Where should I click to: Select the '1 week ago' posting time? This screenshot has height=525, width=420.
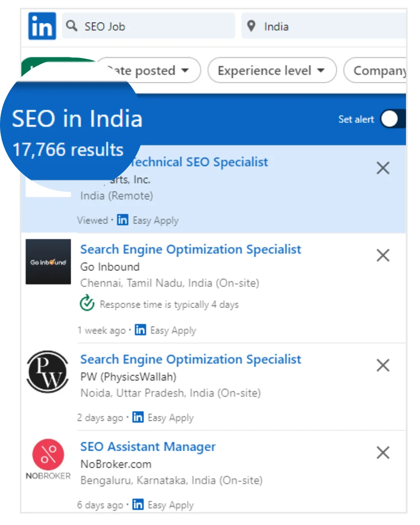tap(101, 330)
